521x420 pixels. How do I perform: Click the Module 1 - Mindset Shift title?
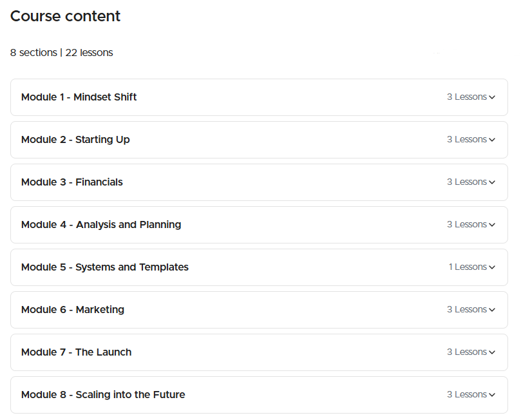click(79, 97)
